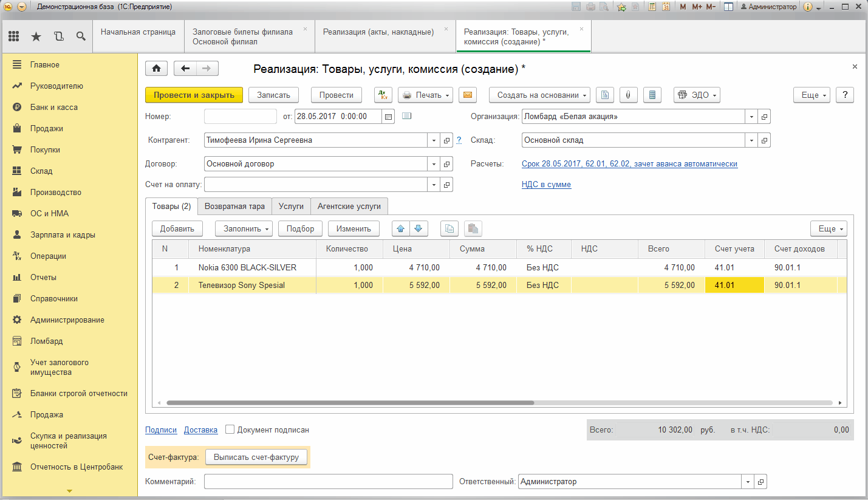Go to home page via the house icon
Image resolution: width=868 pixels, height=500 pixels.
coord(156,69)
